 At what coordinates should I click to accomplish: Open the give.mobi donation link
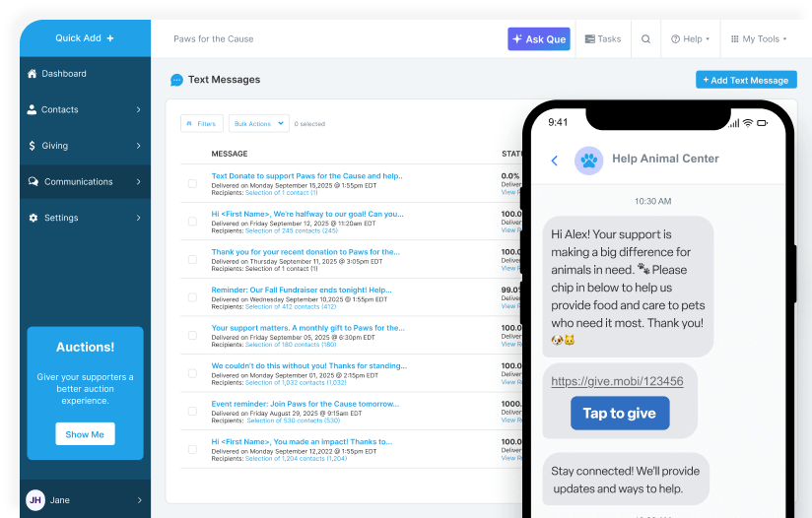(x=619, y=380)
